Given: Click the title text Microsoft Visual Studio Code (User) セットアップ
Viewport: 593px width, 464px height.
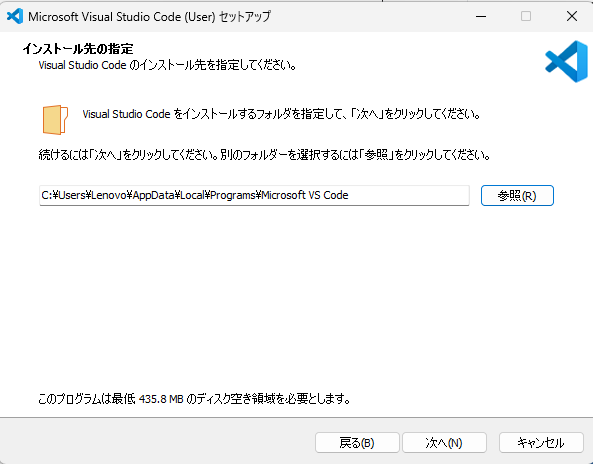Looking at the screenshot, I should tap(149, 17).
